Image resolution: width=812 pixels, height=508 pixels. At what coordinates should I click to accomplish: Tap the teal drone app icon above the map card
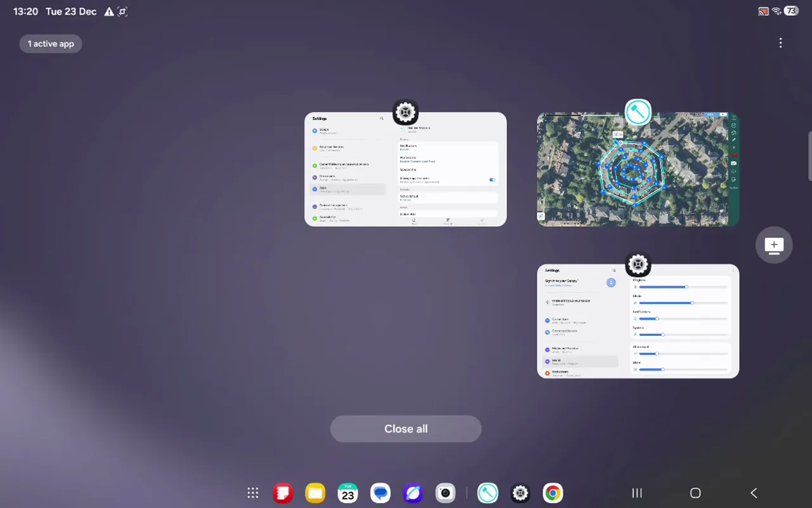[x=638, y=112]
